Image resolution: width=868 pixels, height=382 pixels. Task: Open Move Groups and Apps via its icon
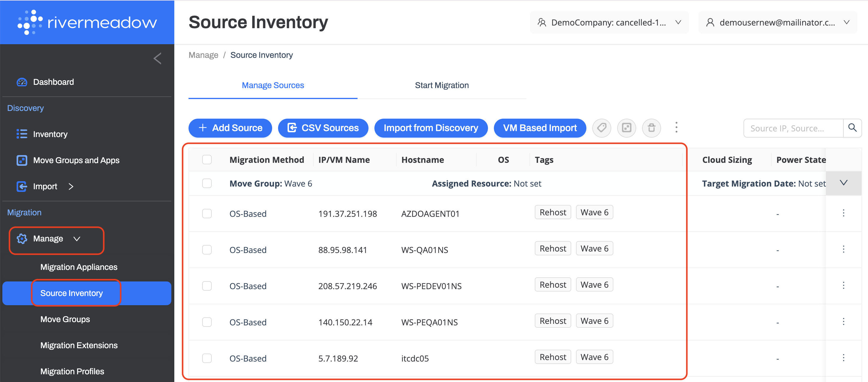22,160
